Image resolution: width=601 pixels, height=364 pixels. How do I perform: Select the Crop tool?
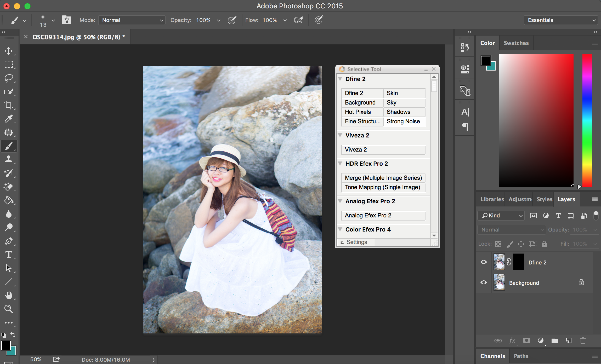coord(9,105)
